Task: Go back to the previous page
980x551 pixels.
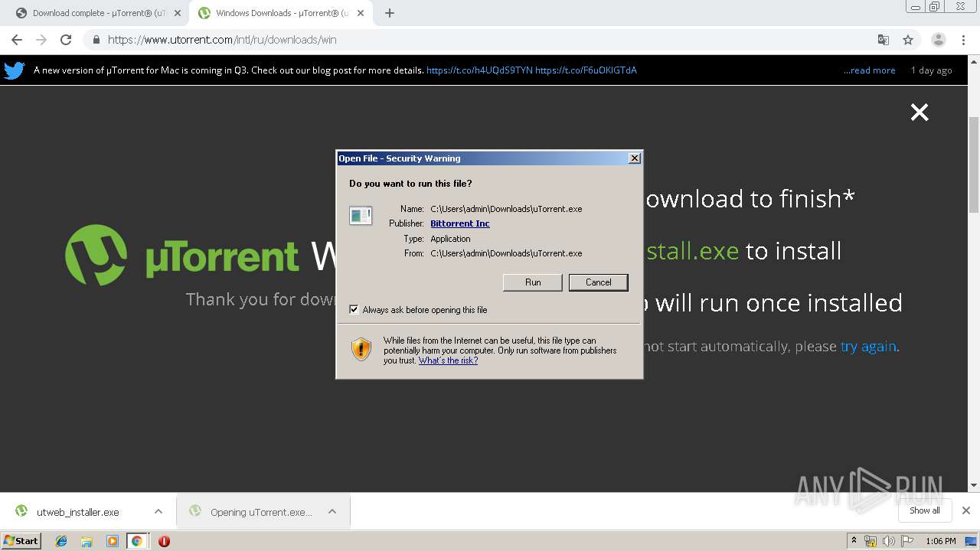Action: pyautogui.click(x=17, y=40)
